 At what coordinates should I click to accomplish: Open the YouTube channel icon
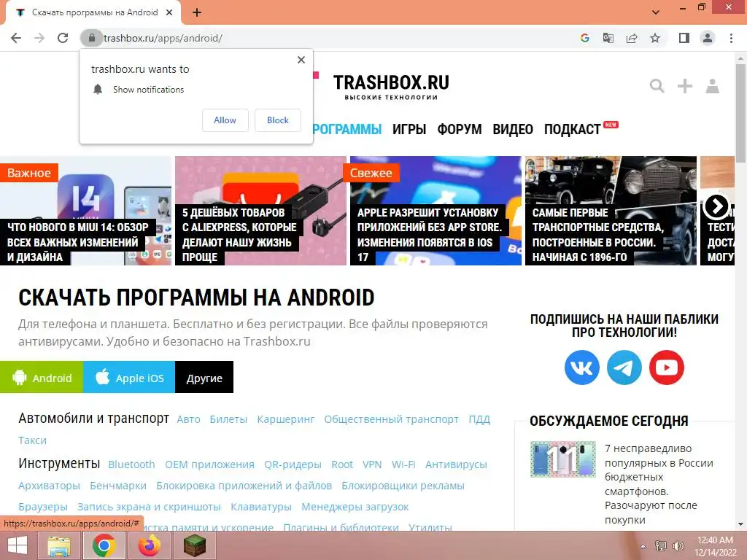click(667, 367)
